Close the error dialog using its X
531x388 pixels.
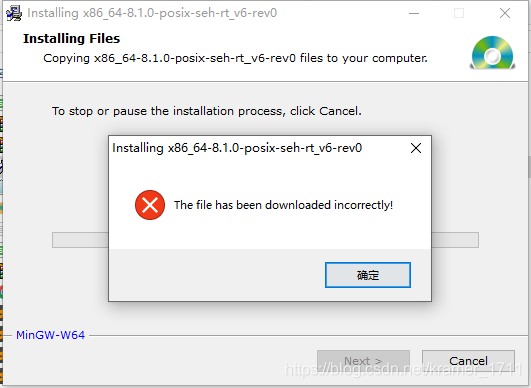point(416,148)
